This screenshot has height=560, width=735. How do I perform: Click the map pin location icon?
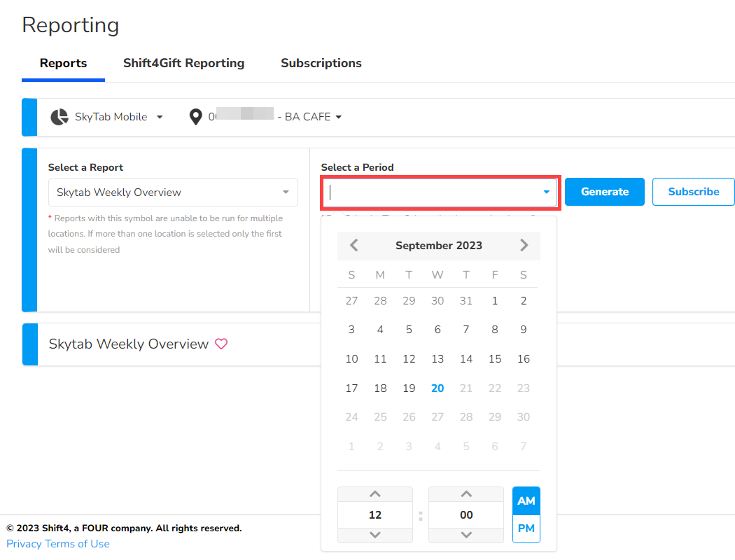click(196, 117)
